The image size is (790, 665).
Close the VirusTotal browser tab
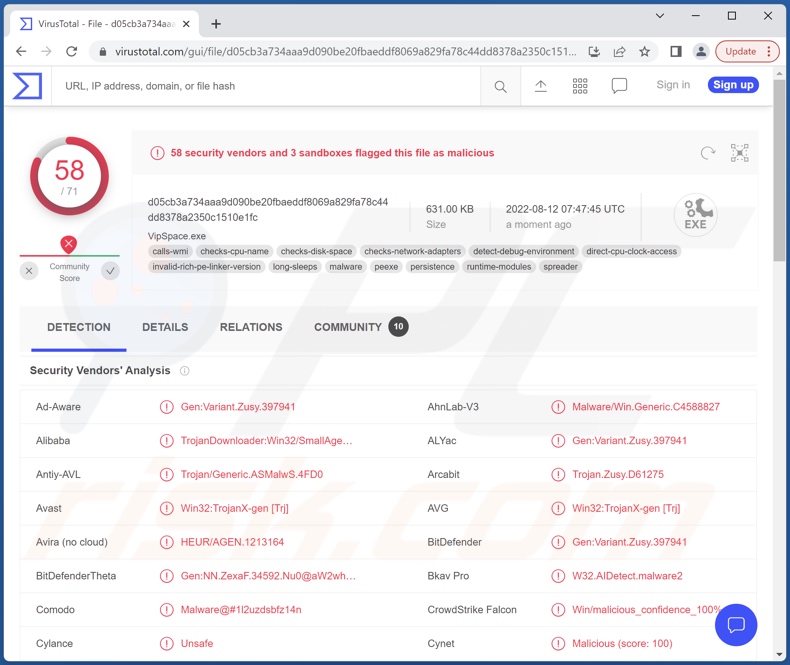(x=186, y=24)
